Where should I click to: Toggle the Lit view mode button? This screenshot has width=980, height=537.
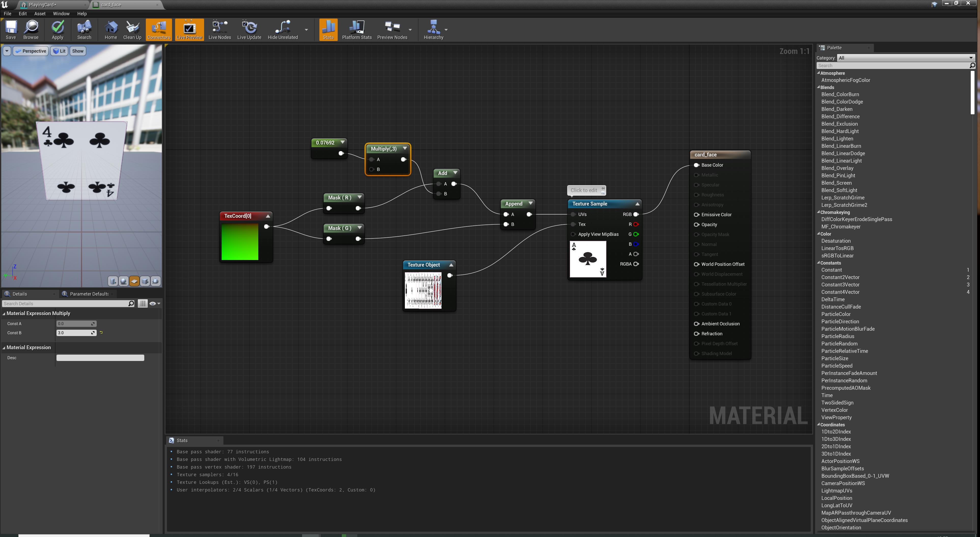coord(59,51)
